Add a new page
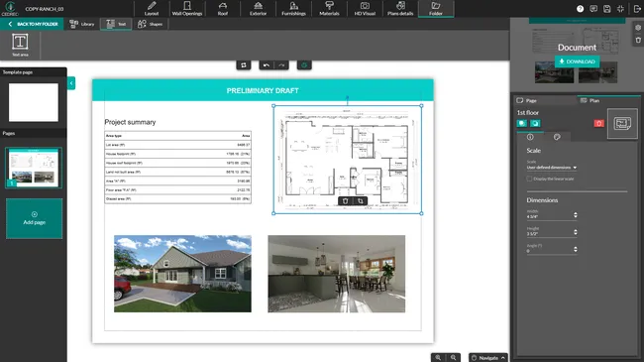Image resolution: width=644 pixels, height=362 pixels. [34, 218]
